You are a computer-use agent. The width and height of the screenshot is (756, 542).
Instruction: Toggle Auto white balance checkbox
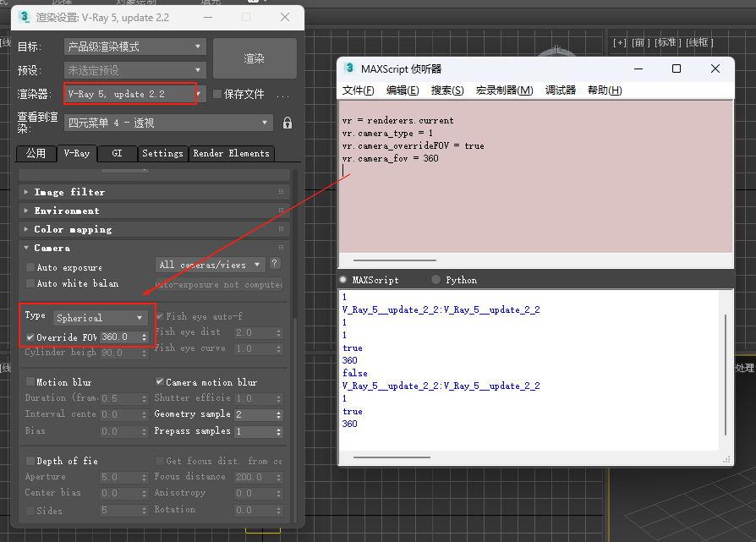pos(30,283)
